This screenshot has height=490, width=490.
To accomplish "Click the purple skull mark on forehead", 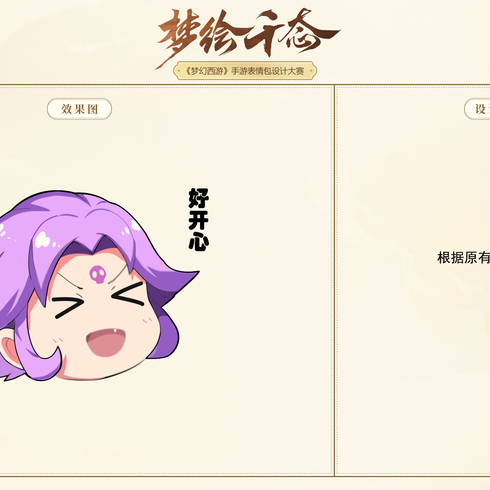I will point(98,274).
